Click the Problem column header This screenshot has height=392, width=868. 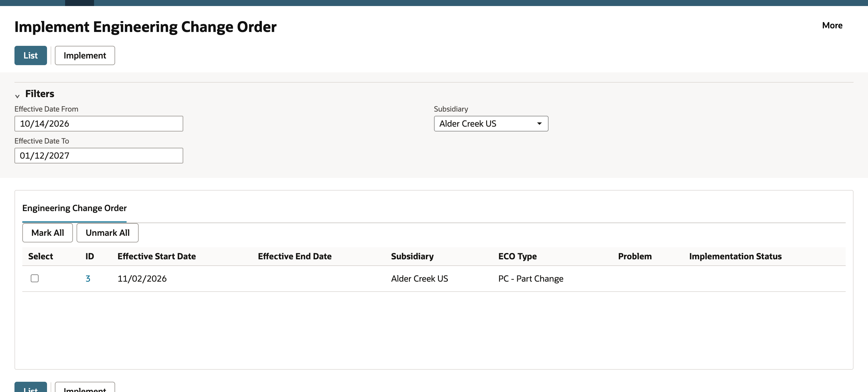[x=634, y=257]
